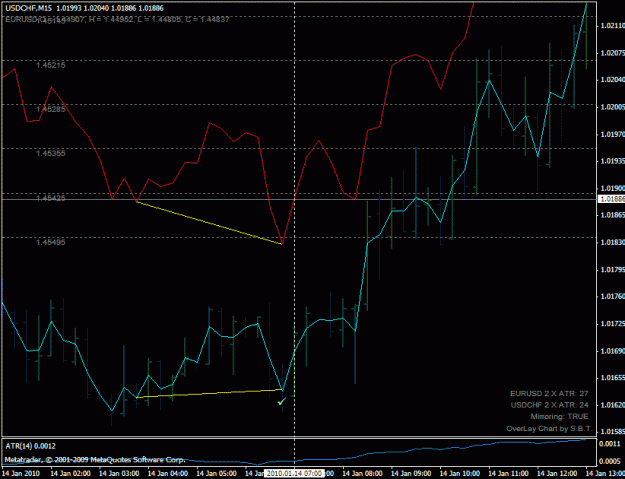625x479 pixels.
Task: Select the upper yellow divergence trendline
Action: coord(209,223)
